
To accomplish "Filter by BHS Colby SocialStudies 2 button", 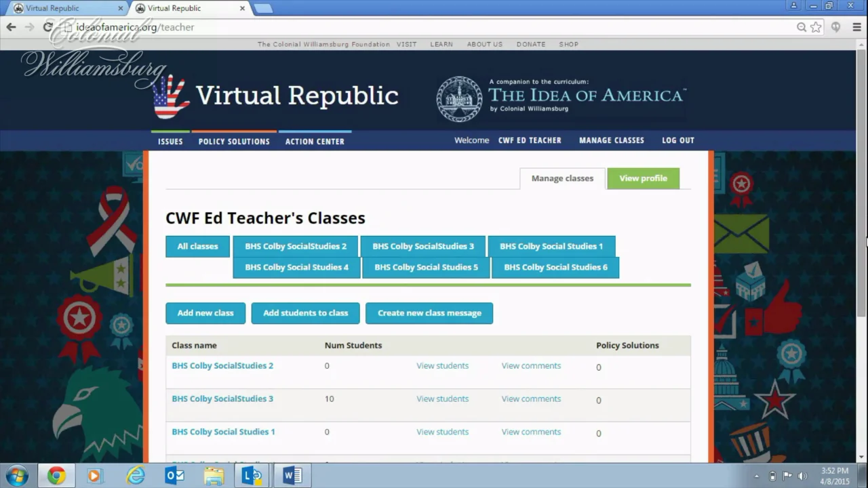I will coord(296,246).
